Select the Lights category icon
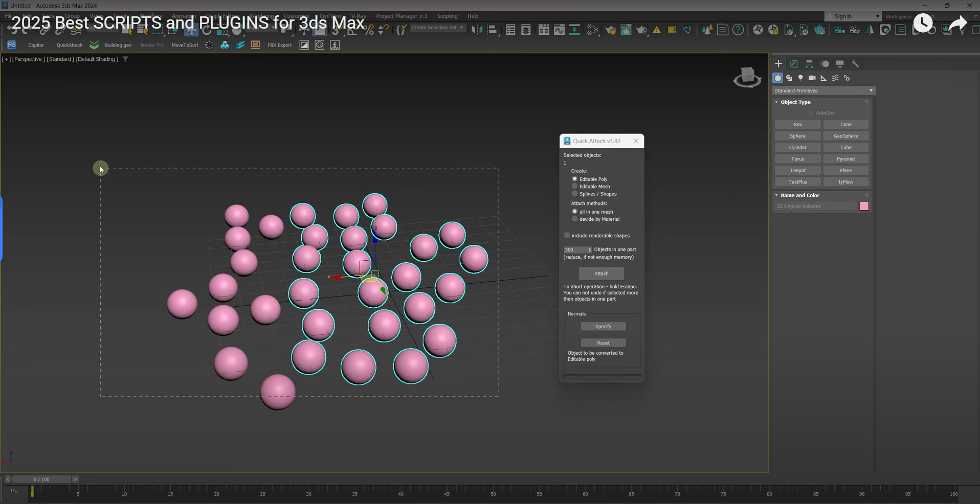This screenshot has width=980, height=504. click(x=800, y=78)
